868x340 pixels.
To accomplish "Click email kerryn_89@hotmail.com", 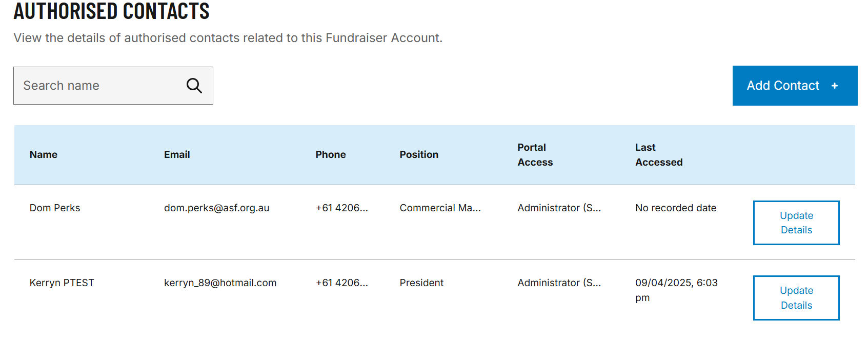I will [x=220, y=283].
